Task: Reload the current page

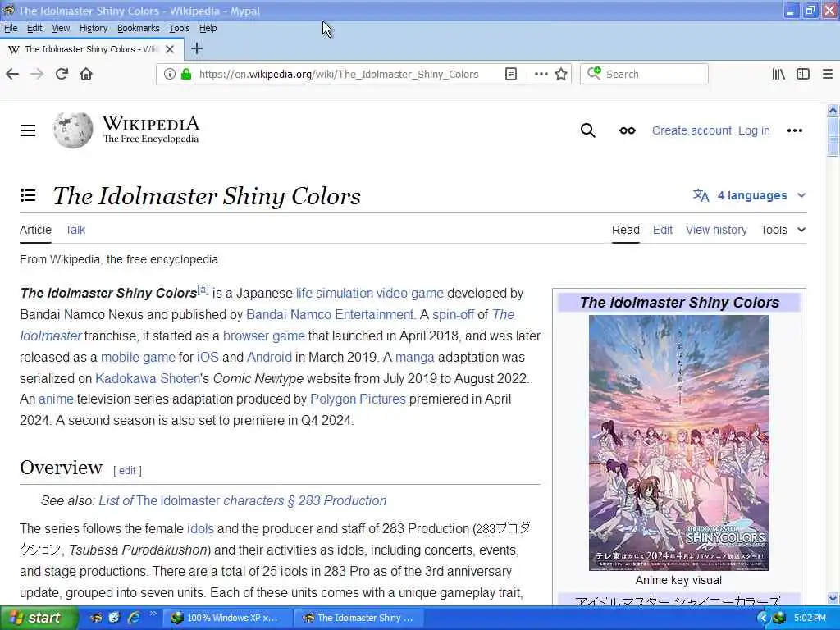Action: (x=62, y=74)
